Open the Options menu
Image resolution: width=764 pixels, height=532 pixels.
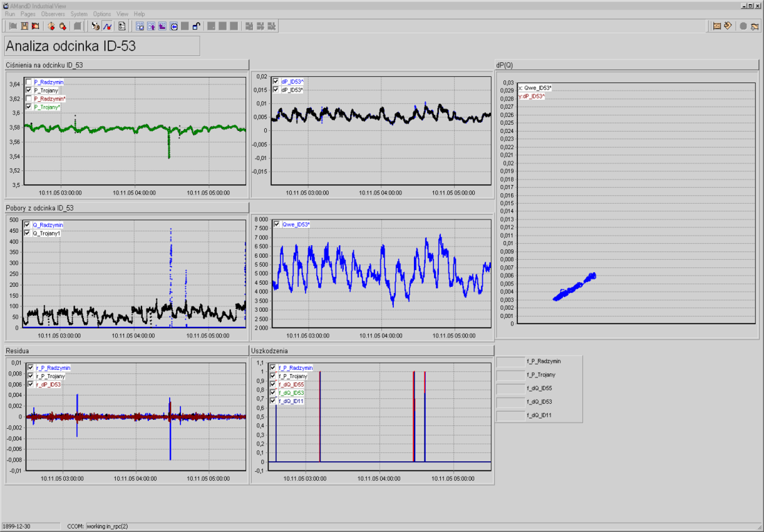click(x=102, y=14)
